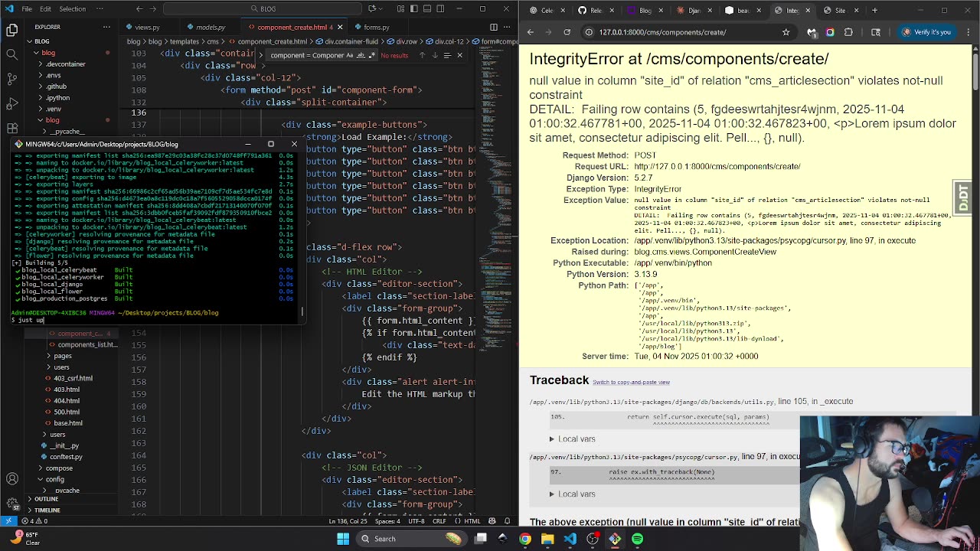This screenshot has height=551, width=980.
Task: Open 404.html in Explorer
Action: point(67,400)
